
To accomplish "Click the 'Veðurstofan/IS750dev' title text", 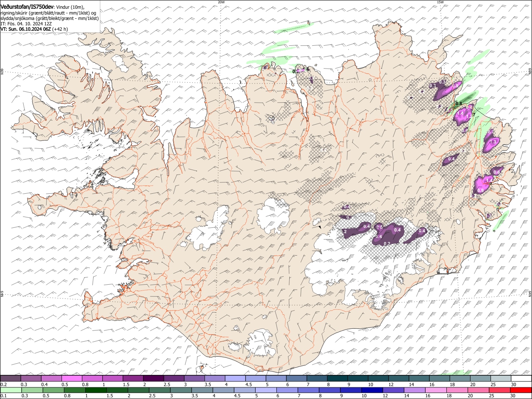I will 27,7.
